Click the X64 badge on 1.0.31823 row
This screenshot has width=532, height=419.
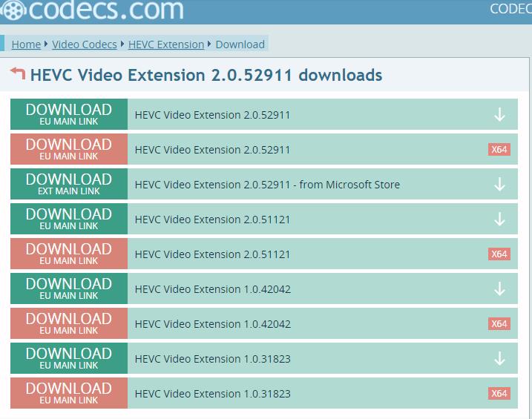coord(499,394)
